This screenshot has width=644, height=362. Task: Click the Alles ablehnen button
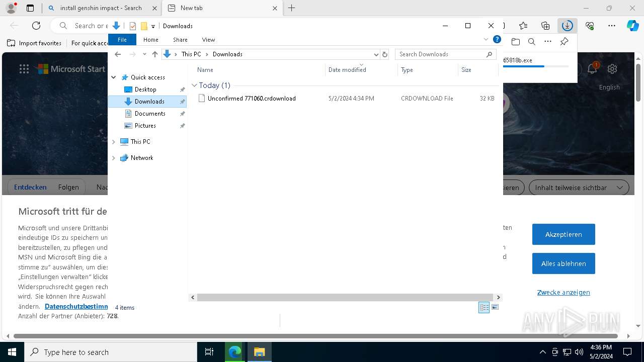(x=563, y=263)
